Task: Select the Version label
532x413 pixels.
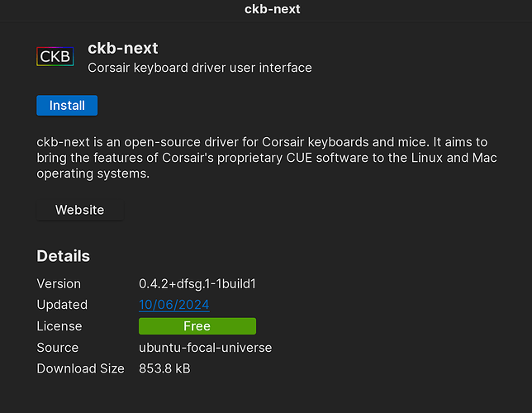Action: (x=59, y=283)
